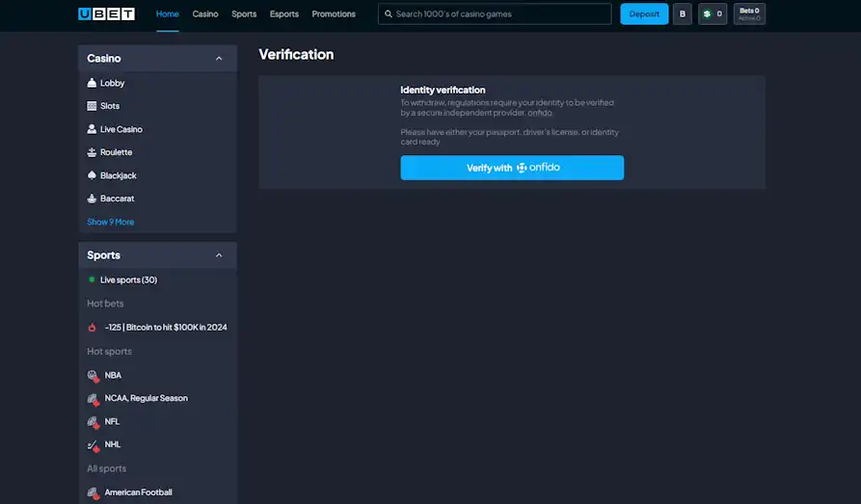861x504 pixels.
Task: Click the Blackjack spade icon
Action: [92, 175]
